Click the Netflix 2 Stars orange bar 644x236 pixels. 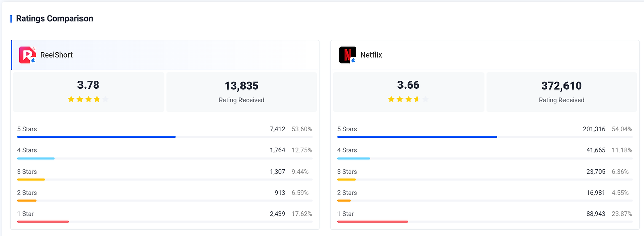344,200
